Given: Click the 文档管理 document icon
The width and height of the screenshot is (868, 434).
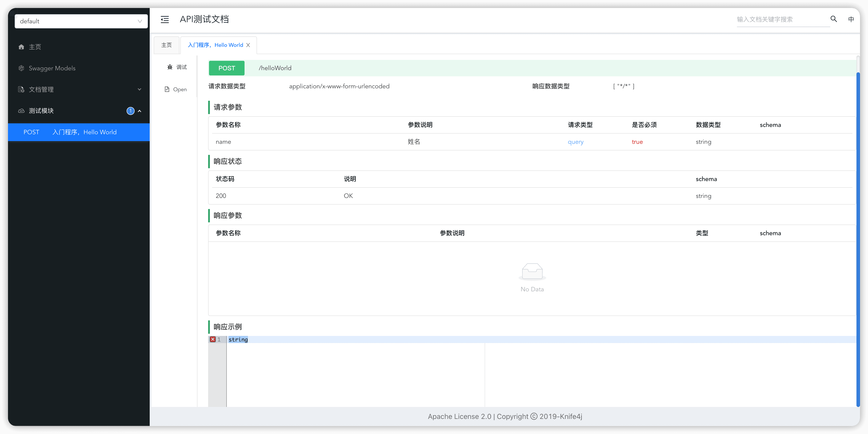Looking at the screenshot, I should pyautogui.click(x=21, y=89).
